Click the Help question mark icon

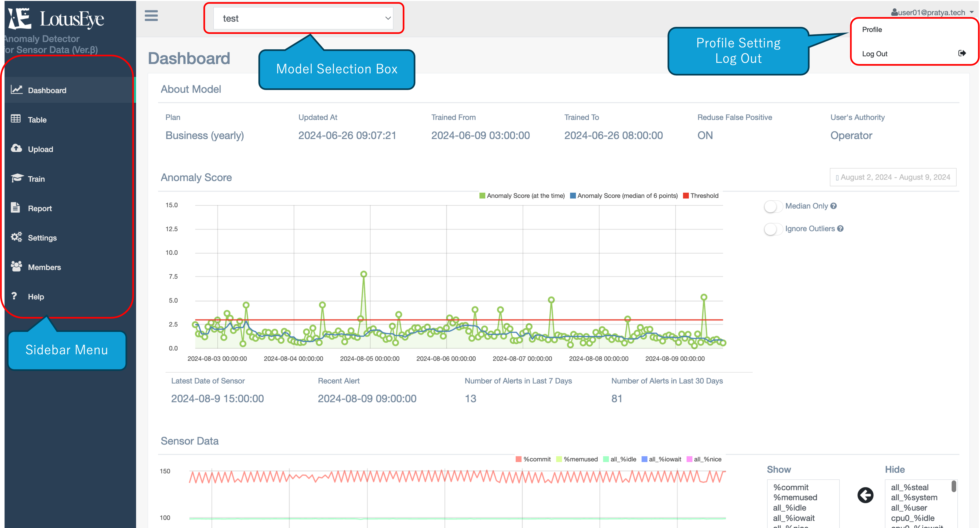pyautogui.click(x=14, y=296)
